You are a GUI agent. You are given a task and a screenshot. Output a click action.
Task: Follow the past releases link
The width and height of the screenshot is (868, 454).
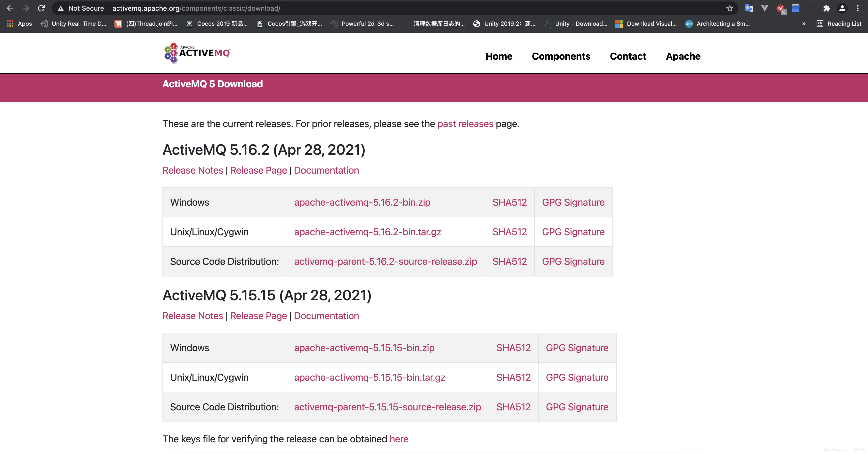(465, 124)
